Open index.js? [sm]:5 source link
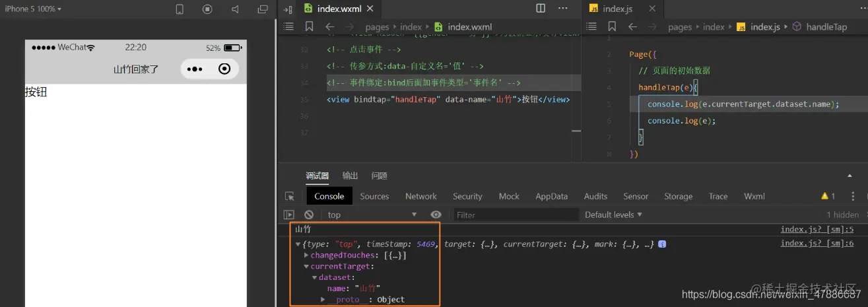Image resolution: width=868 pixels, height=307 pixels. click(x=817, y=229)
